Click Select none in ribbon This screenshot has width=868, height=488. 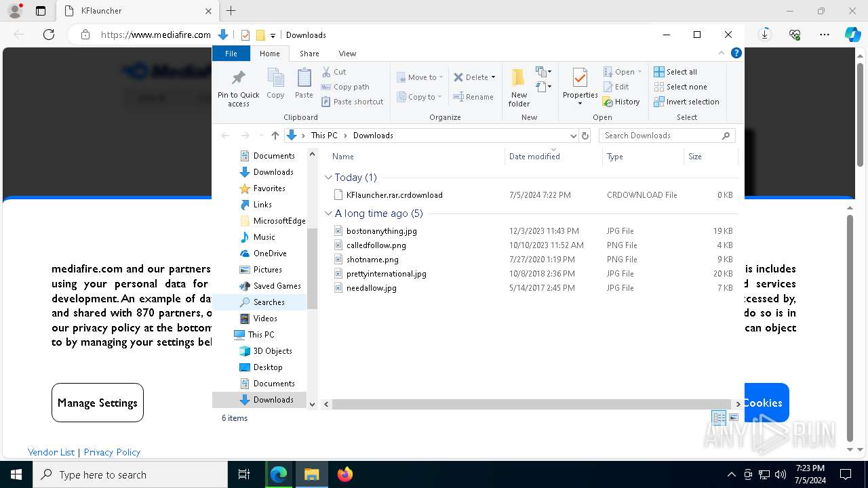click(680, 87)
